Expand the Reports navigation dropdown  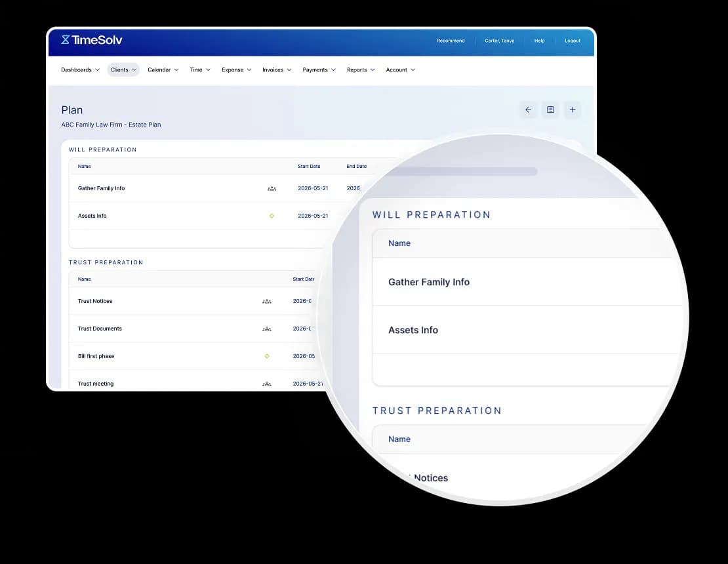360,70
